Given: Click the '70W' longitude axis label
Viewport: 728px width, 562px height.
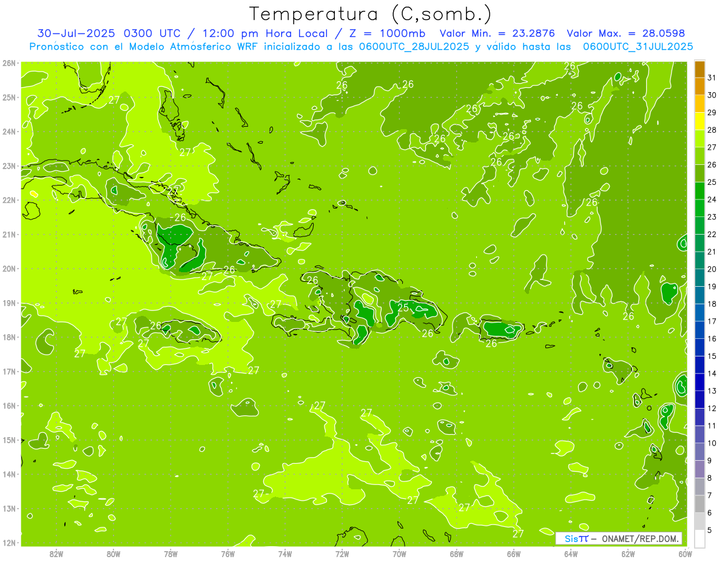Looking at the screenshot, I should 399,554.
